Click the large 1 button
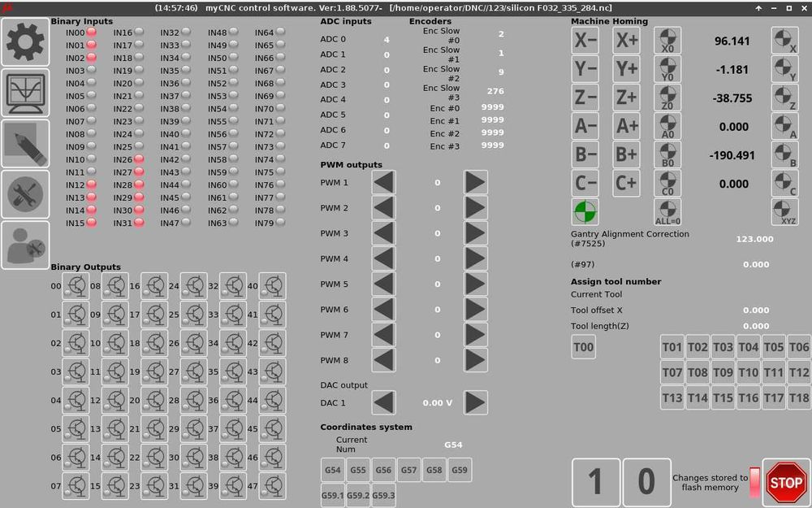This screenshot has height=508, width=812. [x=595, y=482]
